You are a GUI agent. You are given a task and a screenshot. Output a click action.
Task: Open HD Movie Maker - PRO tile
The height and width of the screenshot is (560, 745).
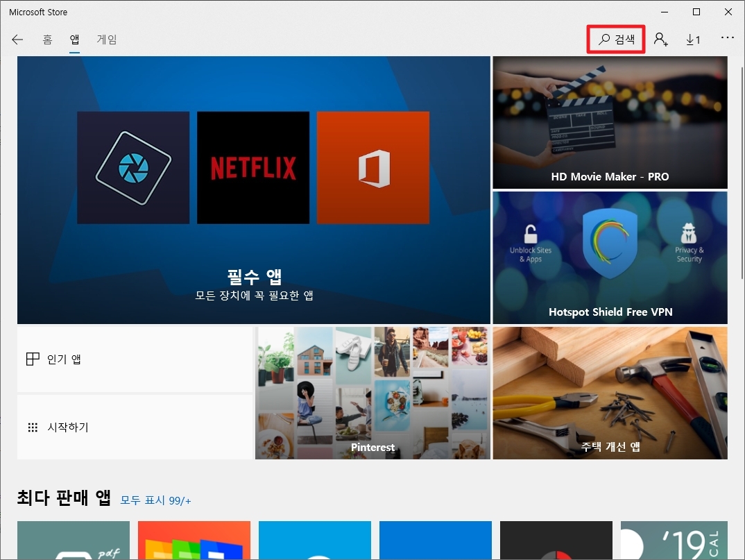tap(610, 123)
